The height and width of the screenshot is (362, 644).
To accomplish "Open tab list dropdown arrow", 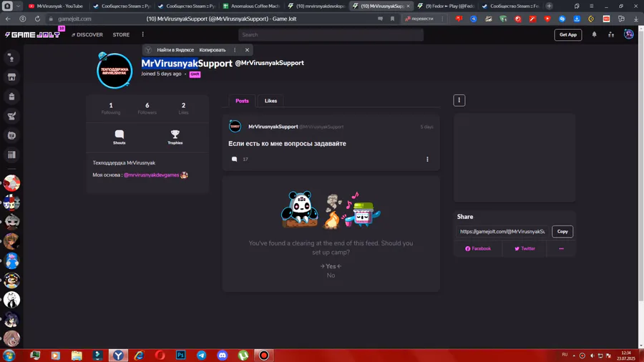I will [18, 6].
